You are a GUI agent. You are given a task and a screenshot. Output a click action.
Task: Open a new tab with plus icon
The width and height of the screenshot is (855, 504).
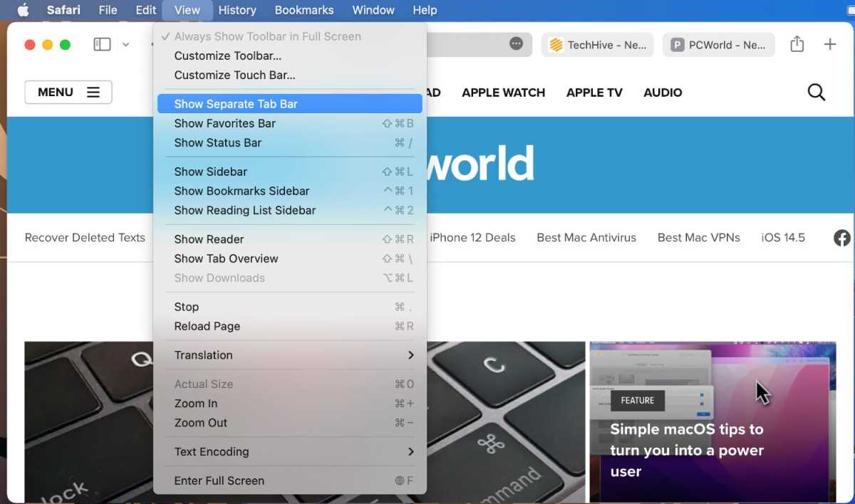[829, 44]
